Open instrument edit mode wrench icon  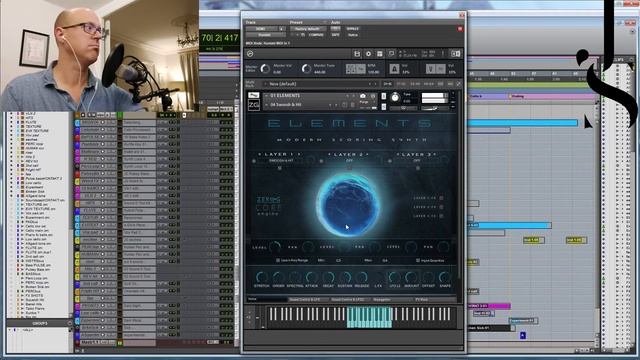point(253,96)
